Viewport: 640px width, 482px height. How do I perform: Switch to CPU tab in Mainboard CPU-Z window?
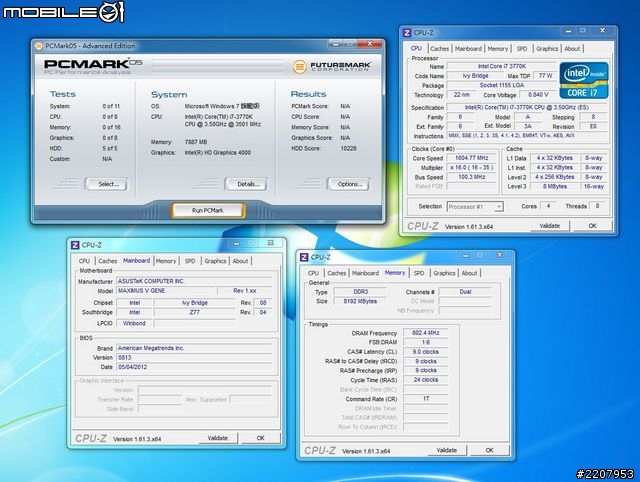point(84,261)
